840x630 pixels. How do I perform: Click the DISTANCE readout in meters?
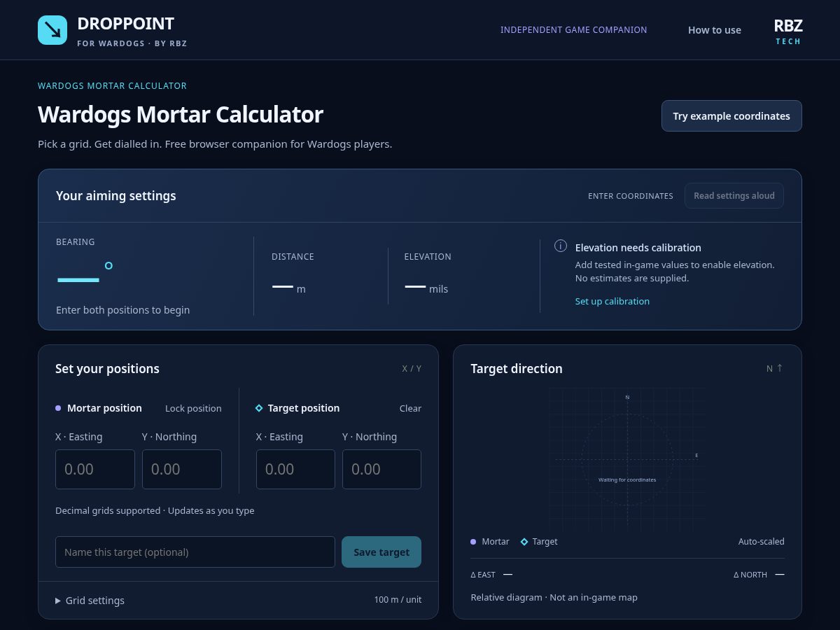point(288,288)
